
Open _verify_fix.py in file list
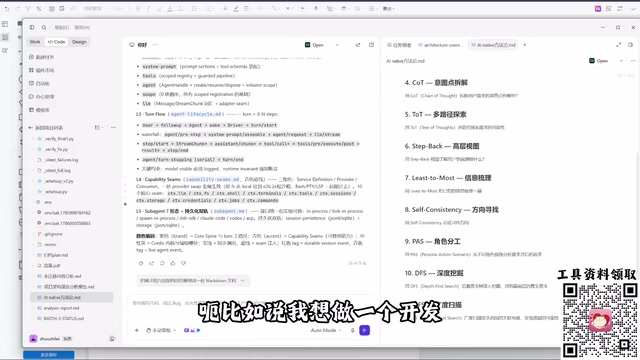[x=56, y=149]
